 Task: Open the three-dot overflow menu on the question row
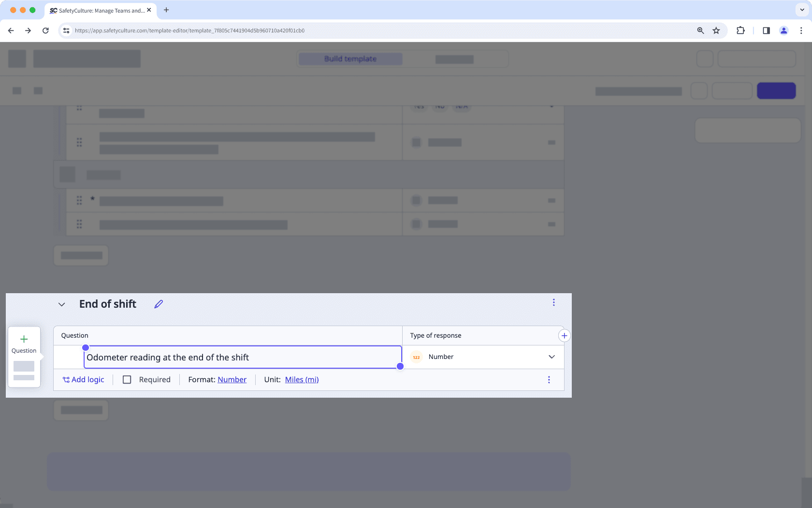[x=549, y=380]
